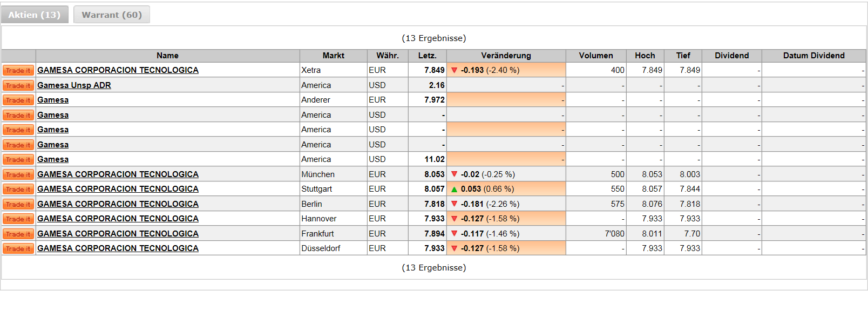Click the Veränderung column header
This screenshot has height=311, width=868.
(x=506, y=56)
